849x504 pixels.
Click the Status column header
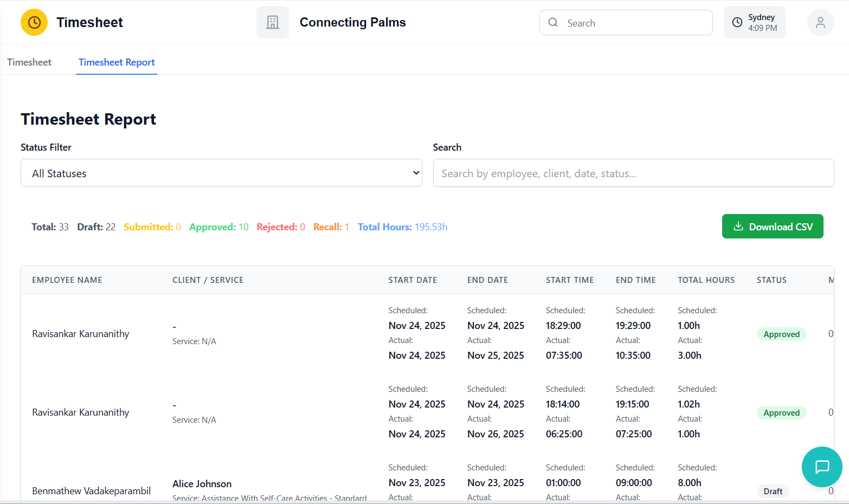tap(771, 280)
